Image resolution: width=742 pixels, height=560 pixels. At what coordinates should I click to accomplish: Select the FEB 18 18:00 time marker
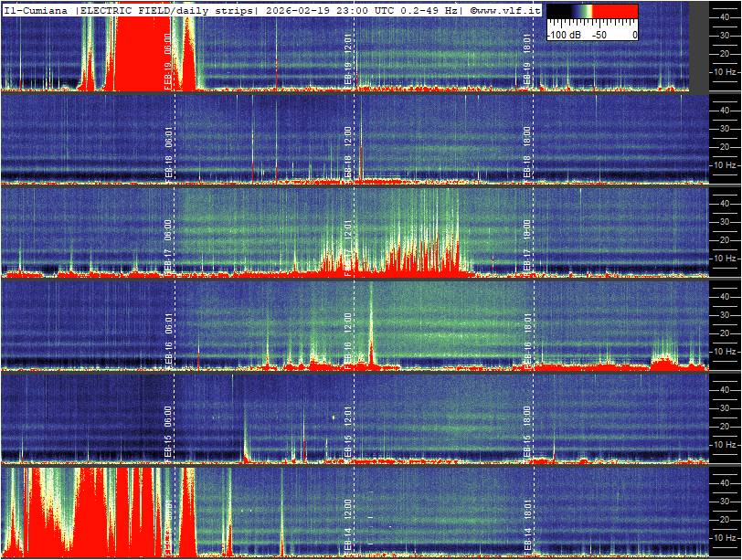click(x=527, y=153)
